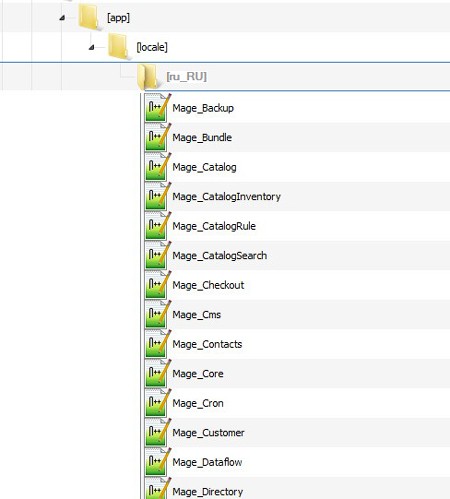Select the Mage_Contacts entry
Screen dimensions: 450x499
(x=207, y=344)
